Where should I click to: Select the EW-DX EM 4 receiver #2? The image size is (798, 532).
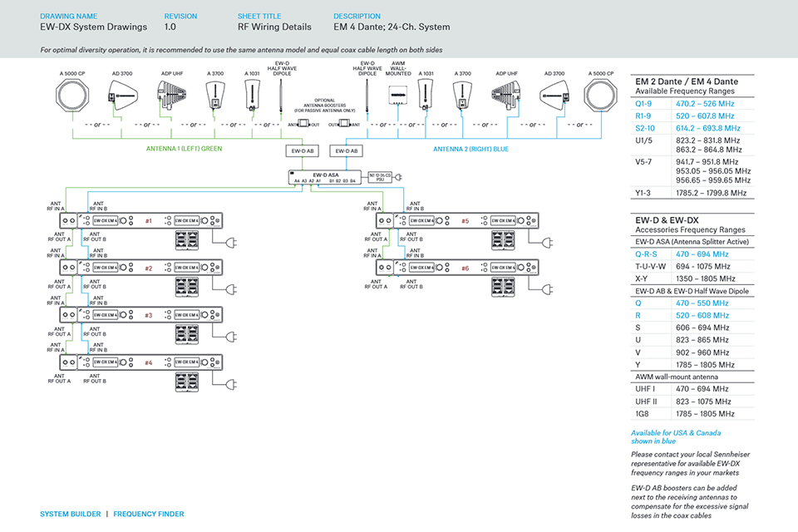tap(141, 268)
